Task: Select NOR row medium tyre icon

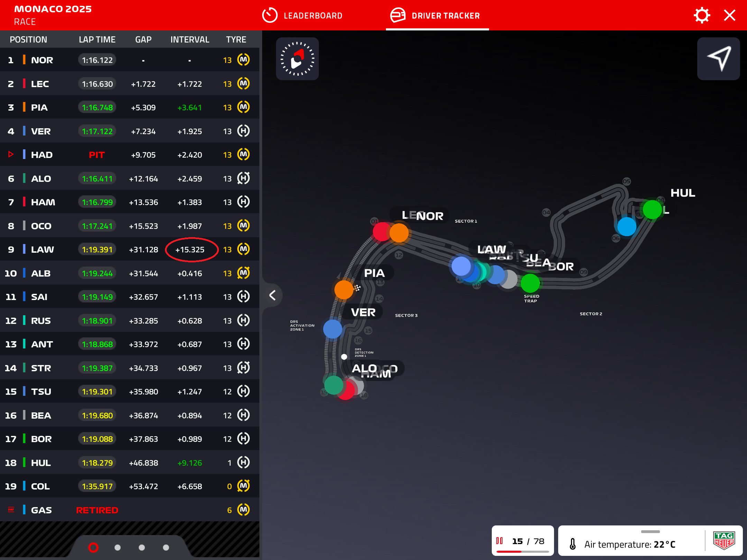Action: (x=243, y=60)
